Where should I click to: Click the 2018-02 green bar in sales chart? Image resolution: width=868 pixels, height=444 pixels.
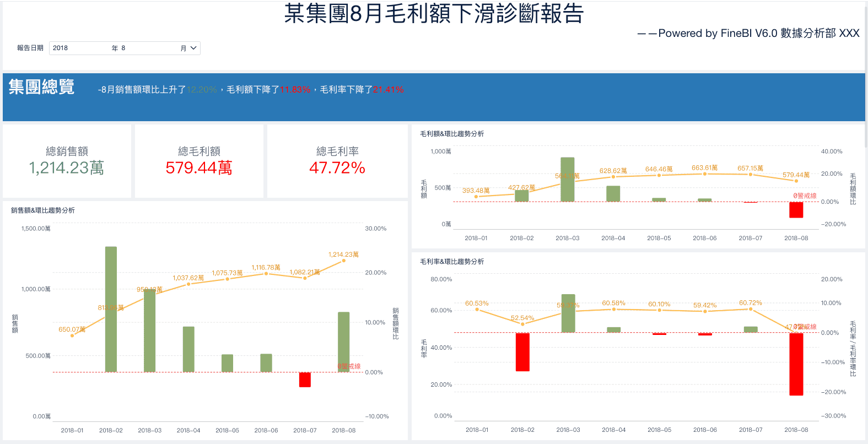click(111, 310)
